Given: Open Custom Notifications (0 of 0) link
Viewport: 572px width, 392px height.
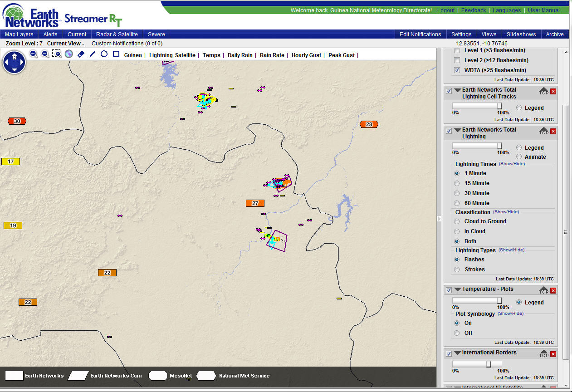Looking at the screenshot, I should click(x=127, y=44).
